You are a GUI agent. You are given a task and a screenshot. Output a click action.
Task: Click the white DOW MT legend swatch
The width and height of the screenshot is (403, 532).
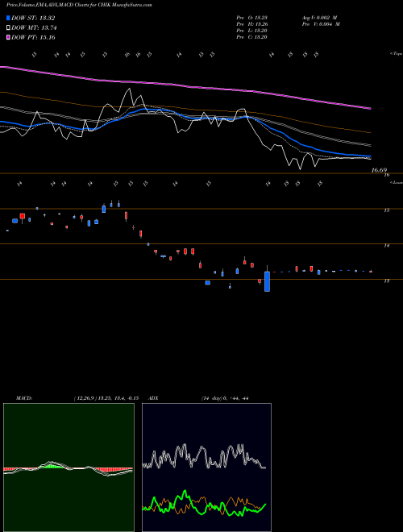coord(8,28)
